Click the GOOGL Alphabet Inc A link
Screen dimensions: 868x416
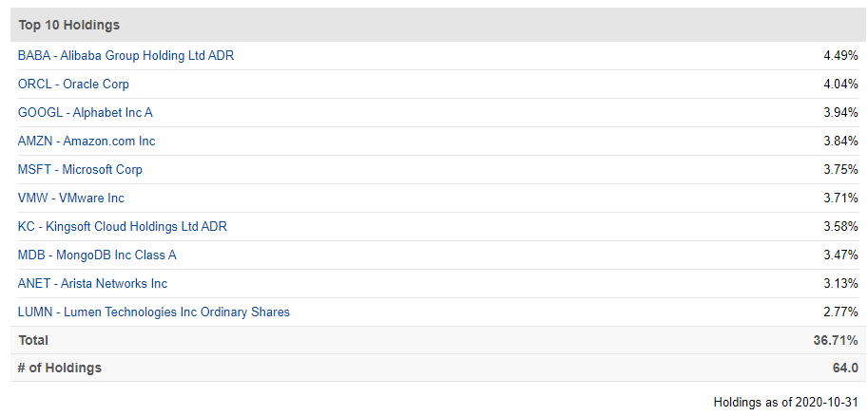coord(86,113)
